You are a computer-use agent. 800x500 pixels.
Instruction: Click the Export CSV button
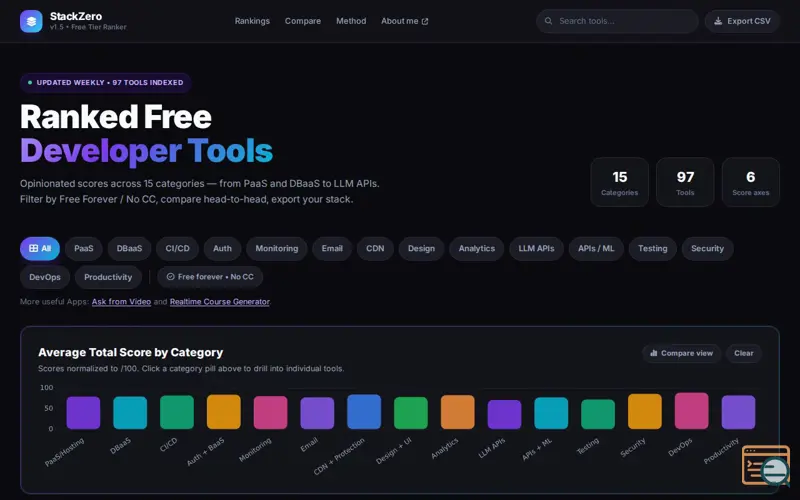click(x=742, y=21)
